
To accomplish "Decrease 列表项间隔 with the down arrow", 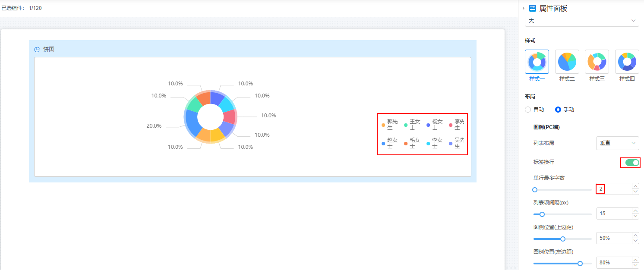I will point(635,217).
